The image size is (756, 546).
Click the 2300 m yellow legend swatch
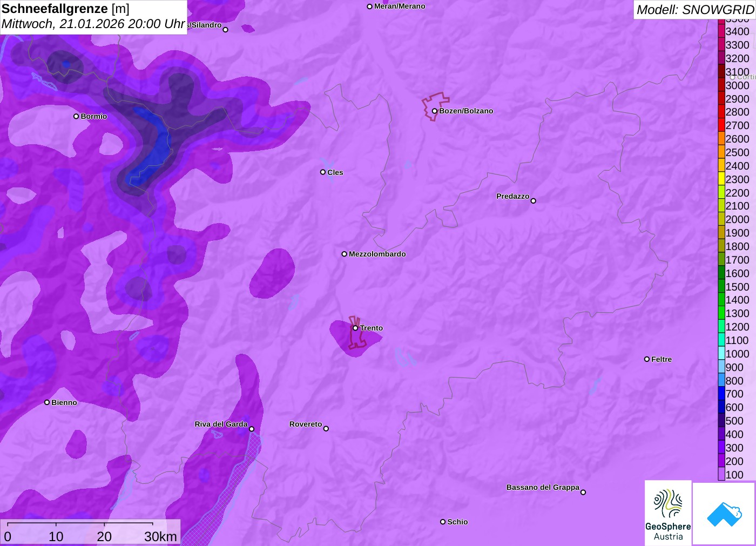click(x=721, y=179)
